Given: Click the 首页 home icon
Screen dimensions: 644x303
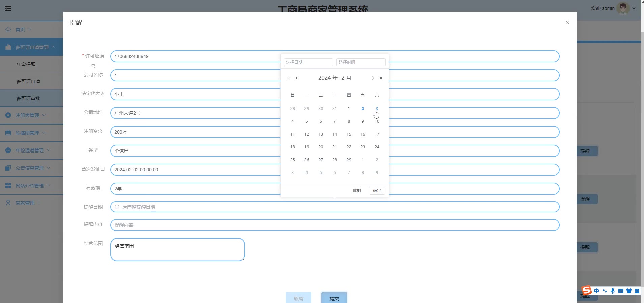Looking at the screenshot, I should point(8,30).
